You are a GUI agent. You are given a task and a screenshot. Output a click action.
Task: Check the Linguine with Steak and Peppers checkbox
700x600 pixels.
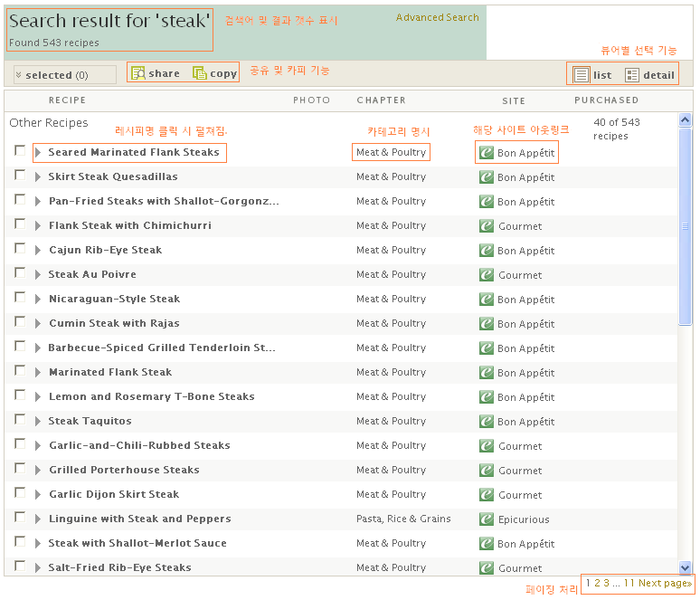(20, 517)
